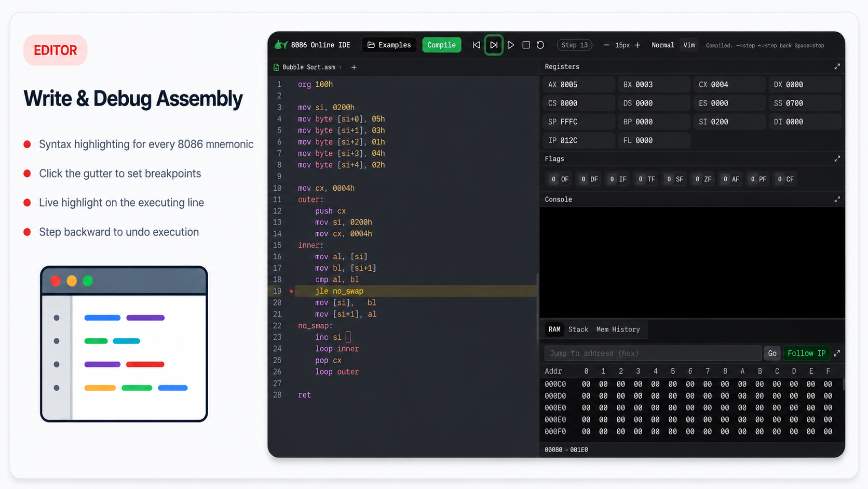Click the SF flag indicator

point(674,179)
